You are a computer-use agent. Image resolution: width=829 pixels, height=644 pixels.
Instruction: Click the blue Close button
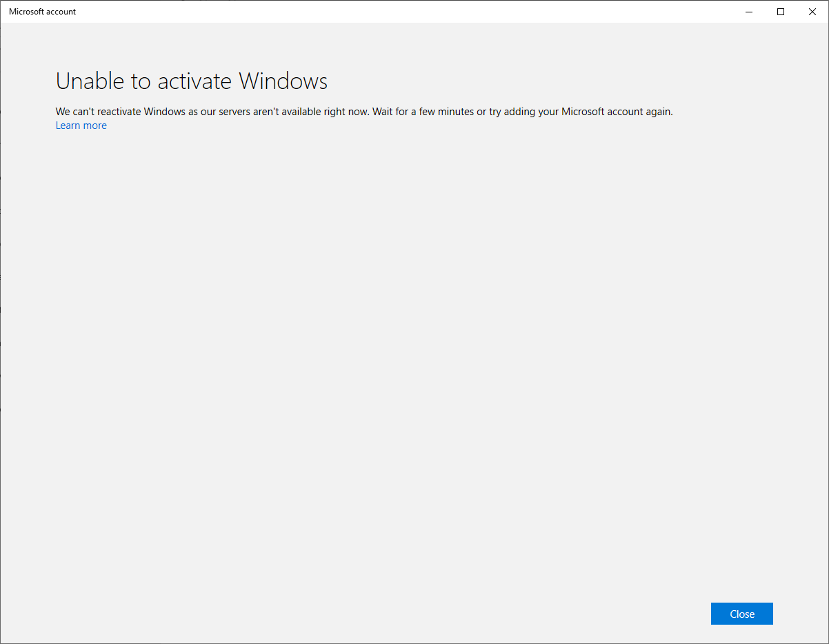click(x=741, y=614)
